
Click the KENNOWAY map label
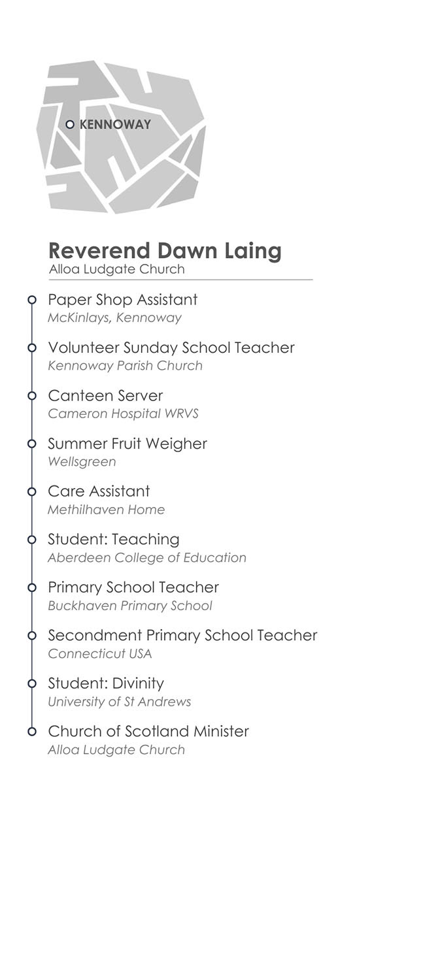[x=115, y=124]
